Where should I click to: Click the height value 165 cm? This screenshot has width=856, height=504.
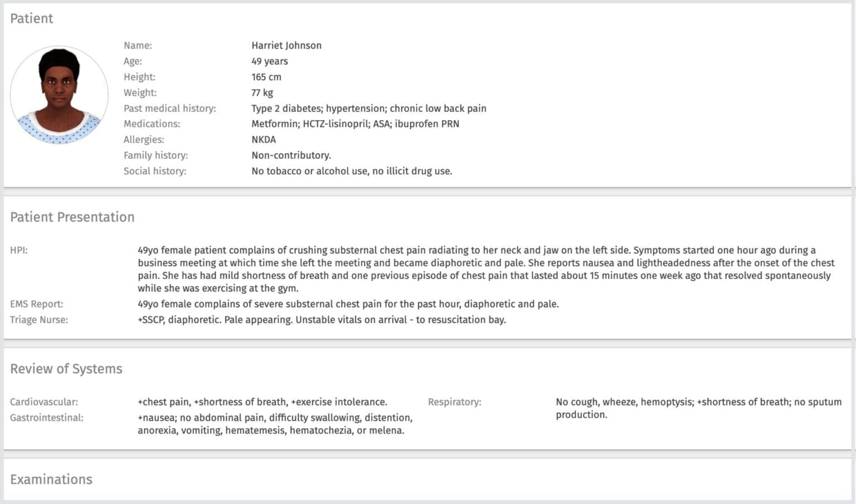pos(266,77)
